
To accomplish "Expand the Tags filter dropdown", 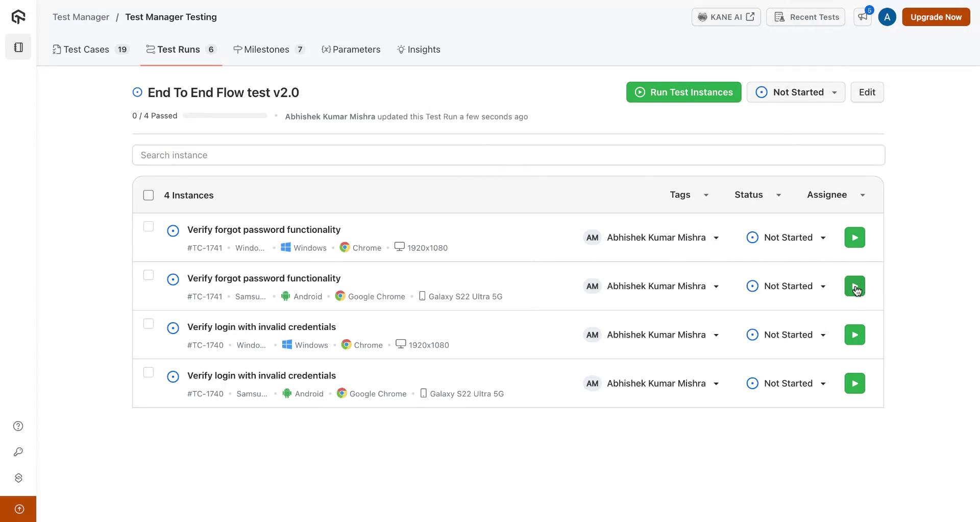I will pos(689,195).
